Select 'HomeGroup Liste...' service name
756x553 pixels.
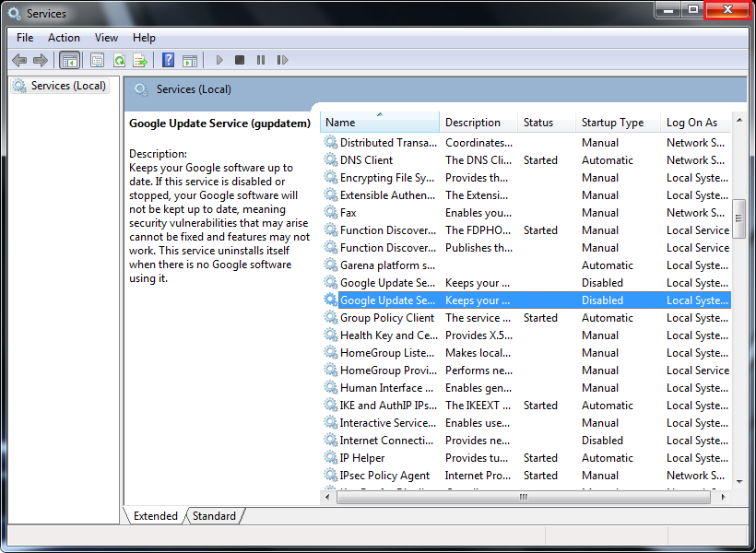click(387, 353)
